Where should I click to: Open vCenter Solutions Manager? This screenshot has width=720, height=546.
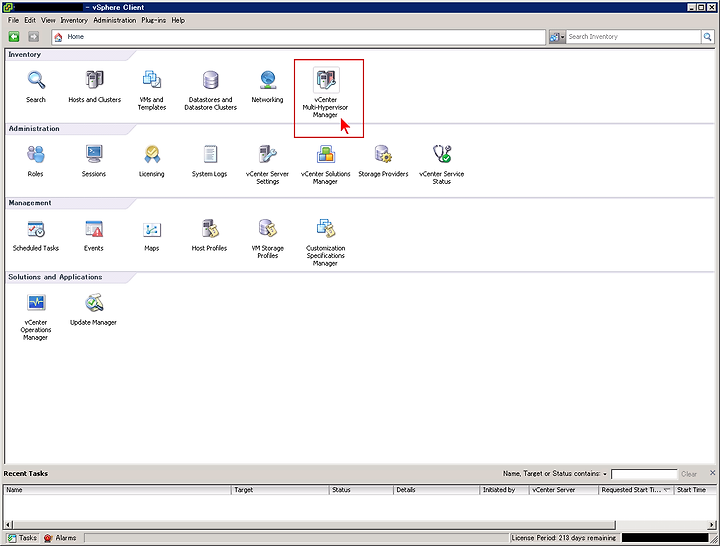click(326, 155)
